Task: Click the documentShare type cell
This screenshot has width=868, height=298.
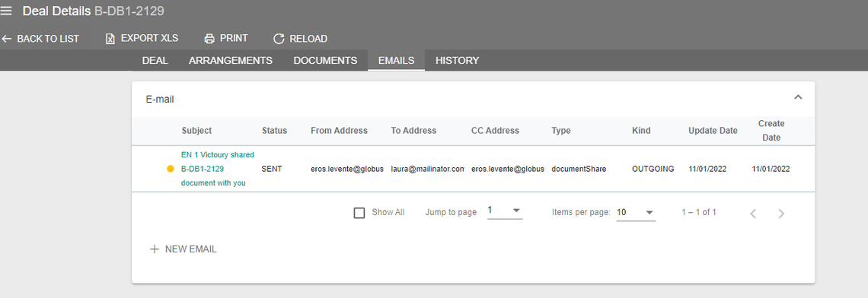Action: click(579, 169)
